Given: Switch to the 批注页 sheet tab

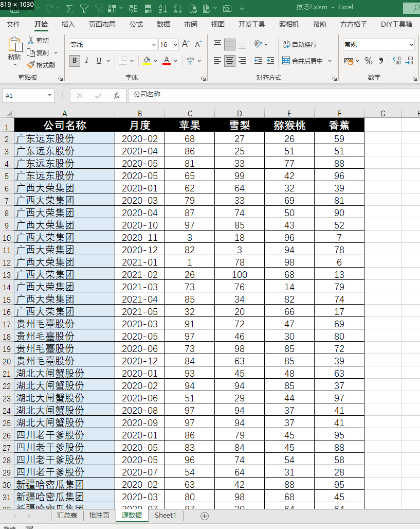Looking at the screenshot, I should [x=99, y=516].
